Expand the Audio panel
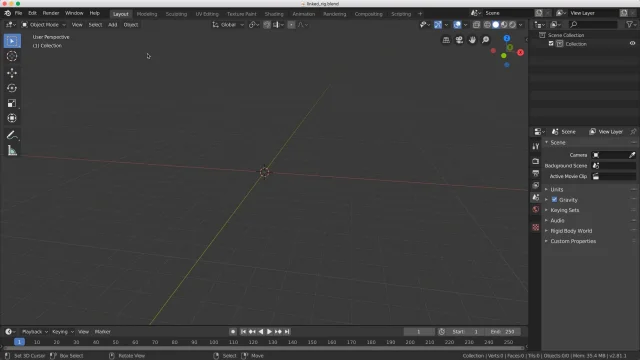 tap(557, 220)
